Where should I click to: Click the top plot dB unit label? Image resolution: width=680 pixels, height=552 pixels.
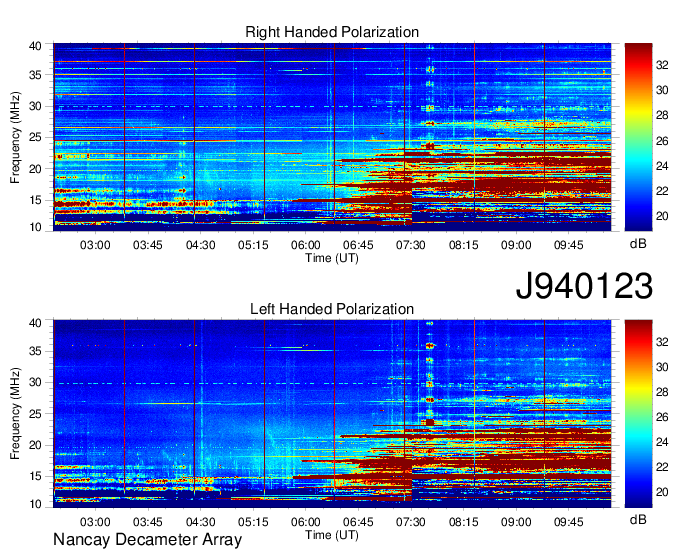pyautogui.click(x=638, y=244)
